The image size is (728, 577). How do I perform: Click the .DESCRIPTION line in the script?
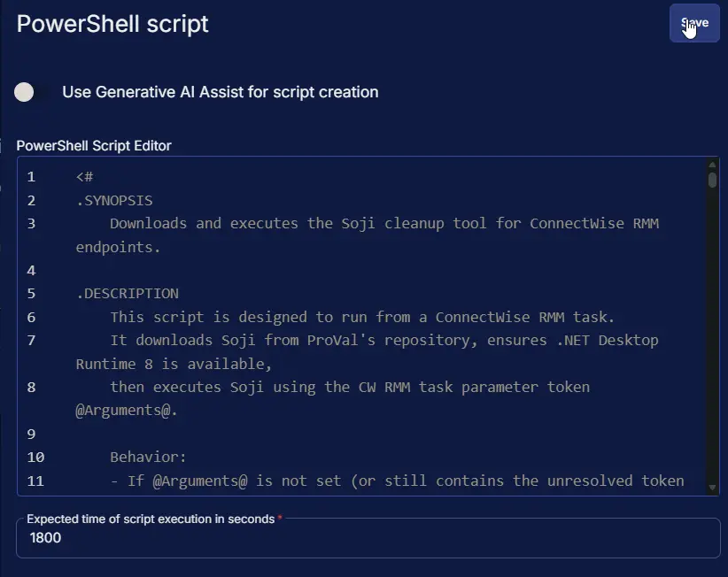128,293
